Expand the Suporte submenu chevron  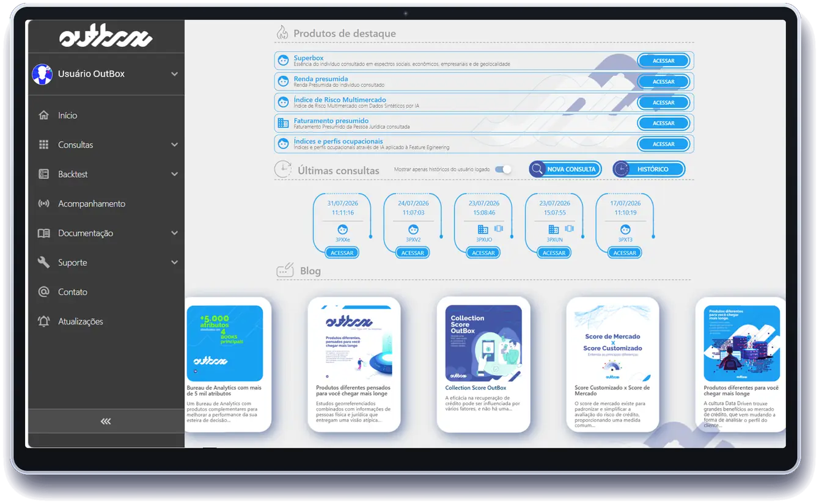click(x=174, y=262)
